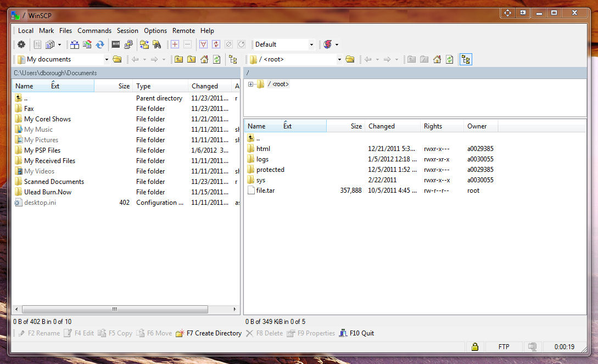Viewport: 598px width, 364px height.
Task: Select file.tar in the remote panel
Action: [265, 191]
